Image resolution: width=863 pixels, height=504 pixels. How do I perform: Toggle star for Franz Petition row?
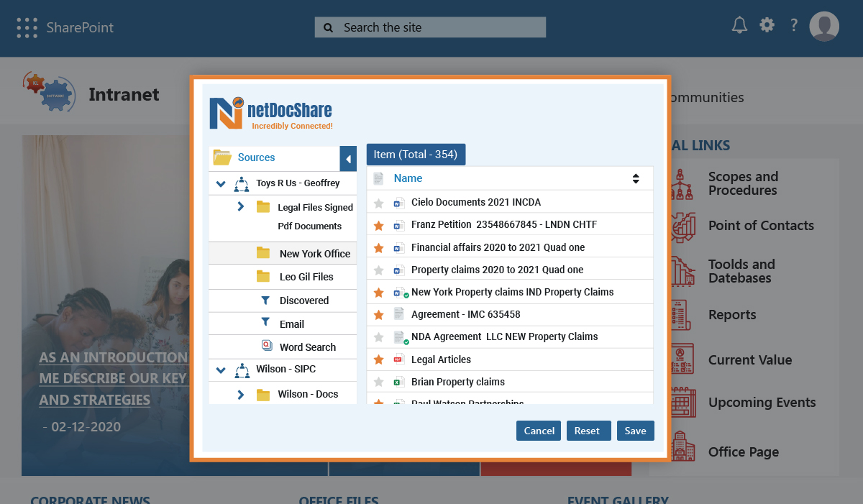379,226
